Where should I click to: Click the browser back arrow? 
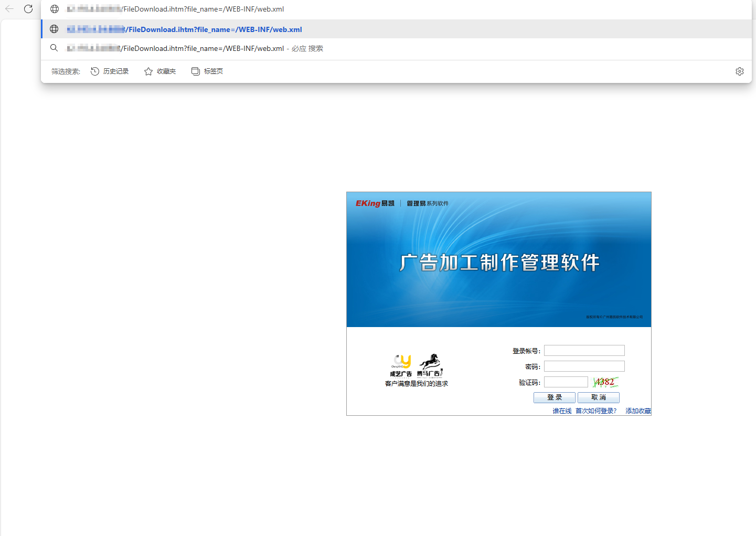(x=9, y=9)
